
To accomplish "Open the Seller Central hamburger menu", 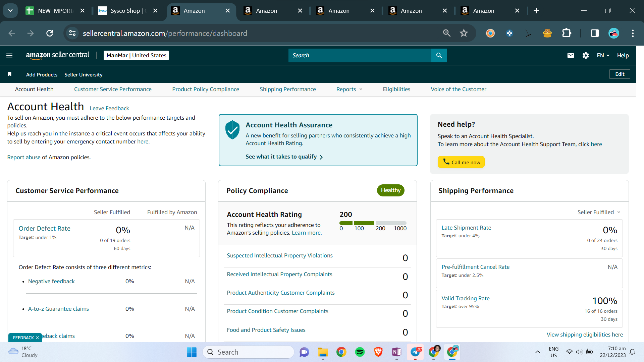I will point(9,55).
